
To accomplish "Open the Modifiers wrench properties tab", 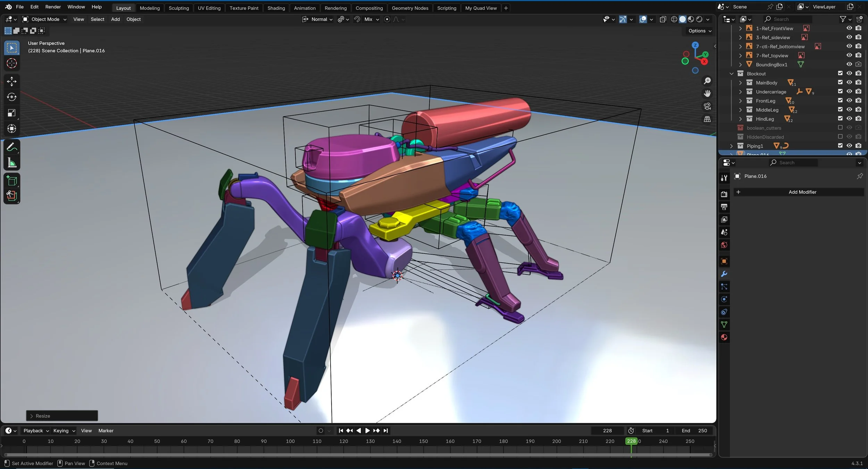I will point(724,274).
